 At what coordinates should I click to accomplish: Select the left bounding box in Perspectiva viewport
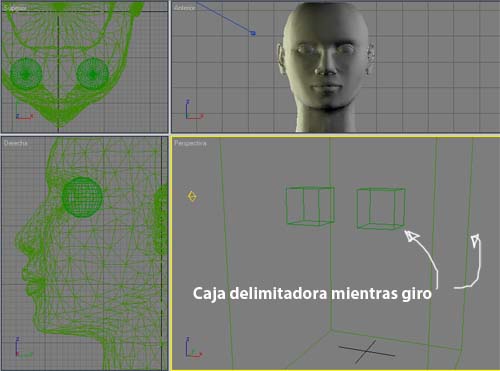tap(310, 206)
